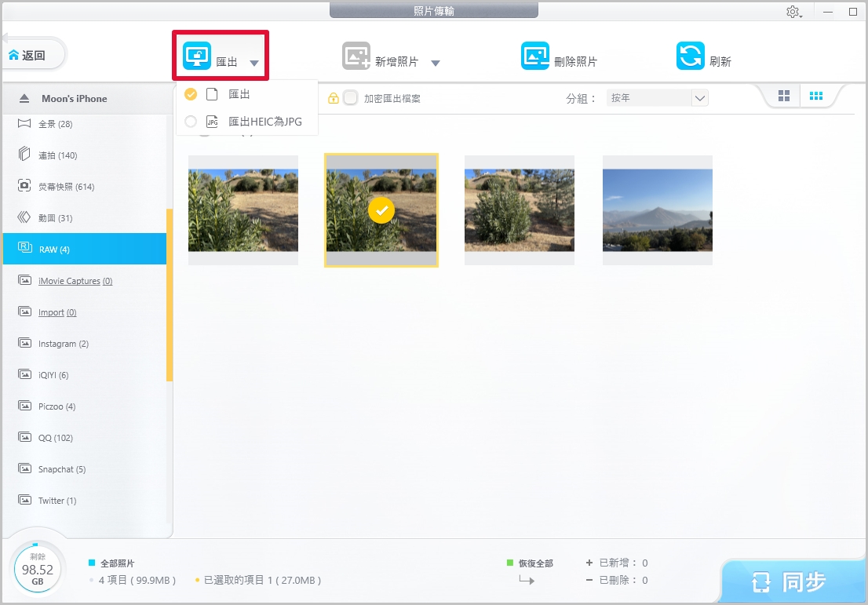Image resolution: width=868 pixels, height=605 pixels.
Task: Choose the 匯出HEIC為JPG menu entry text
Action: coord(265,122)
